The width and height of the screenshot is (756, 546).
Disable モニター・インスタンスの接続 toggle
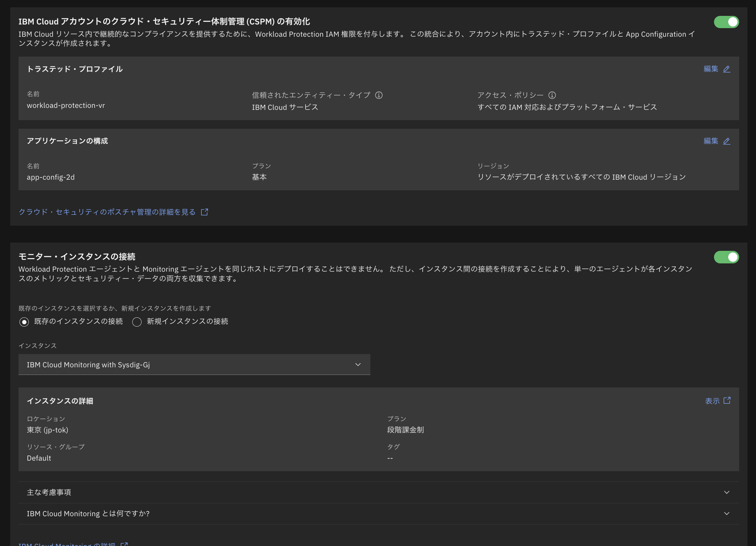[726, 257]
